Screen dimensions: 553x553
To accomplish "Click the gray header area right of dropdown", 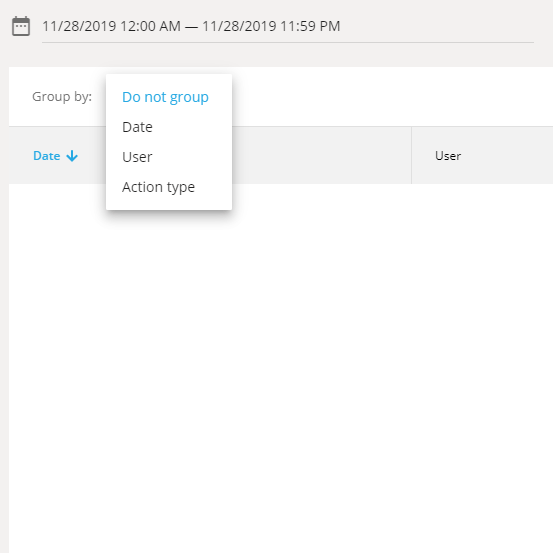I will click(x=322, y=156).
